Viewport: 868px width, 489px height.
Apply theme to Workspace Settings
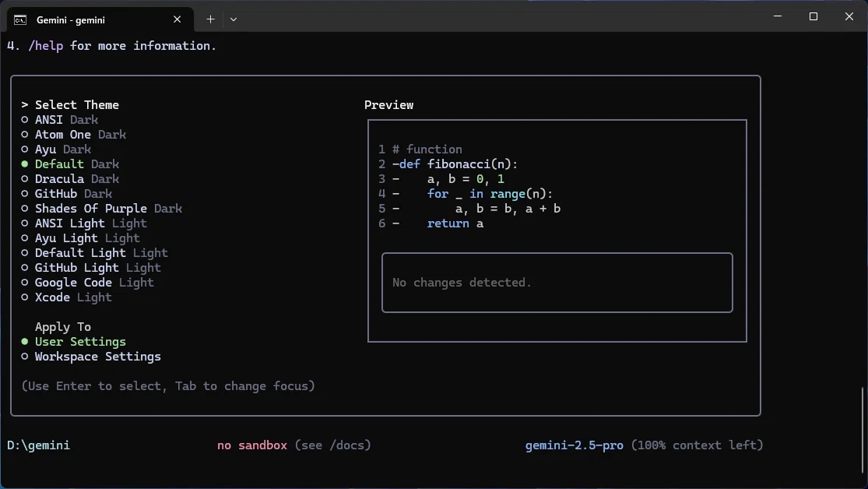tap(91, 357)
